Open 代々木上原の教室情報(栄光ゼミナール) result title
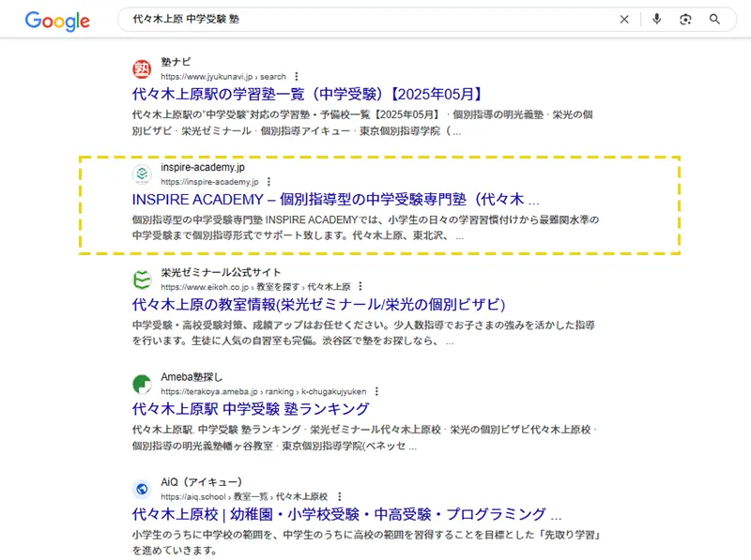Image resolution: width=751 pixels, height=560 pixels. (x=318, y=305)
